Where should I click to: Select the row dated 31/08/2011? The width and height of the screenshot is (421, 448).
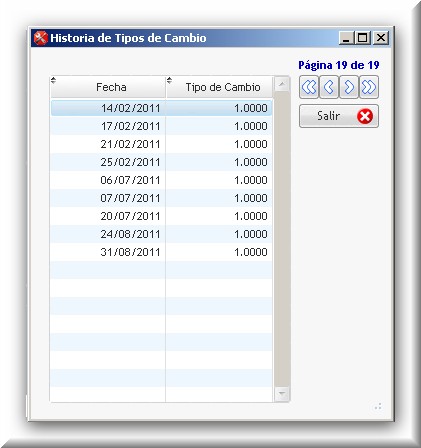[x=161, y=252]
